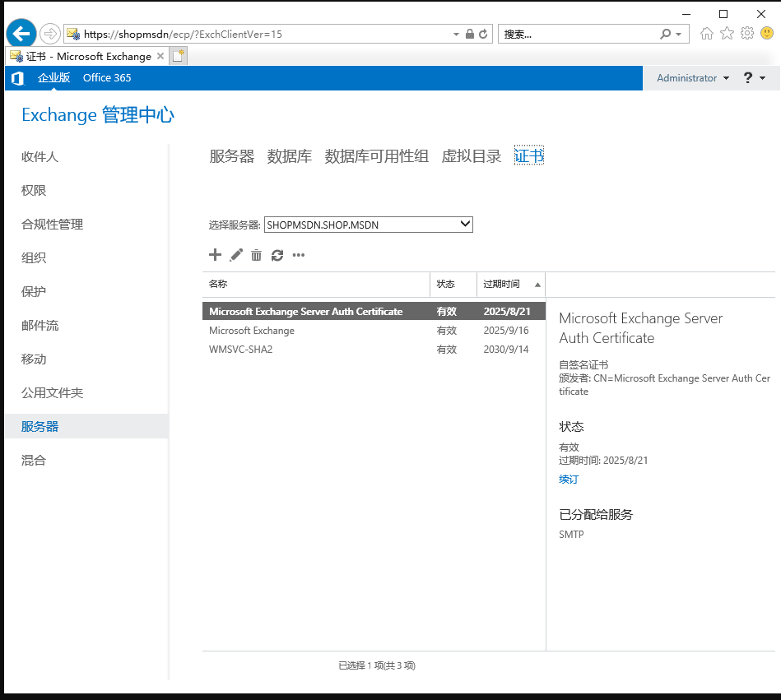The width and height of the screenshot is (781, 700).
Task: Open 组织 in the sidebar
Action: tap(34, 258)
